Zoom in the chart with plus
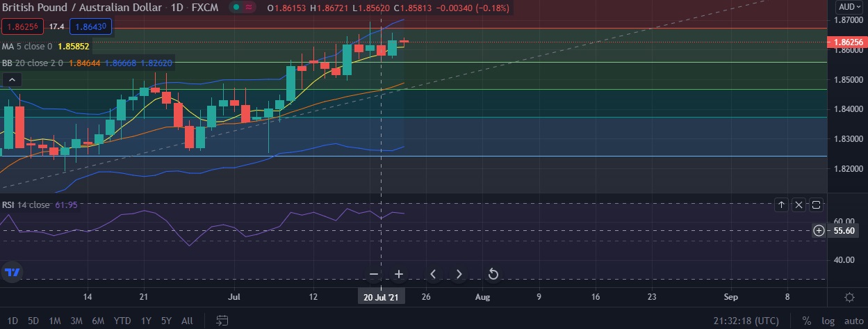The image size is (868, 329). point(399,274)
